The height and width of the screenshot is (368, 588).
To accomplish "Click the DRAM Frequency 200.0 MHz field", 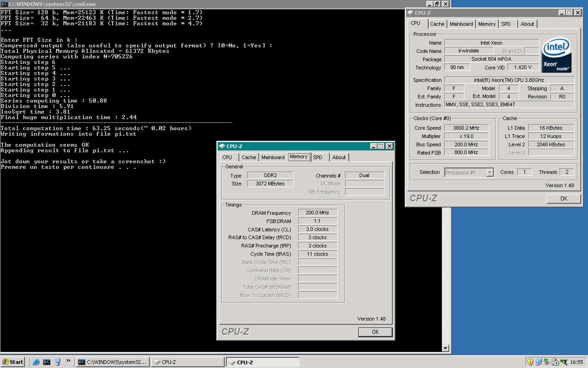I will pos(318,213).
